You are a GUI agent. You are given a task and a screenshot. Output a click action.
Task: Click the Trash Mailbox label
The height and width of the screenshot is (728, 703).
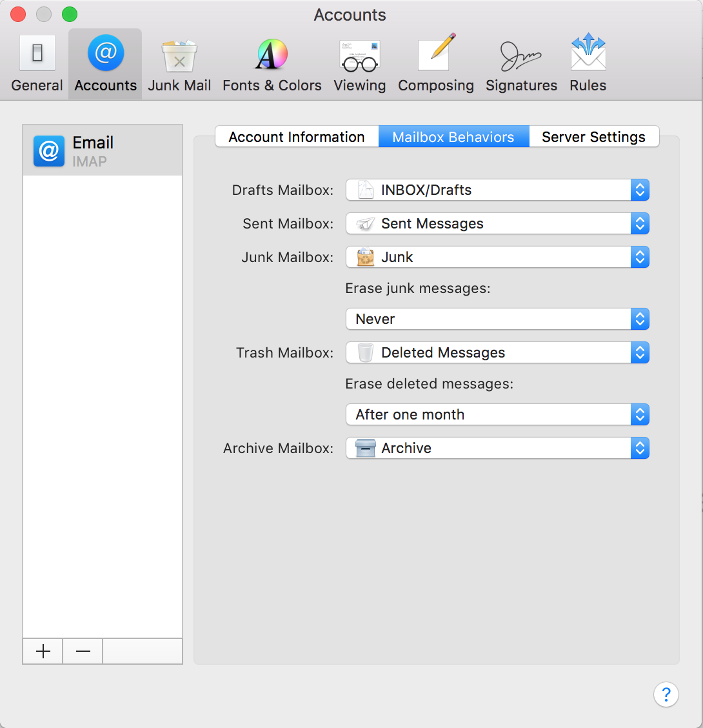coord(284,352)
